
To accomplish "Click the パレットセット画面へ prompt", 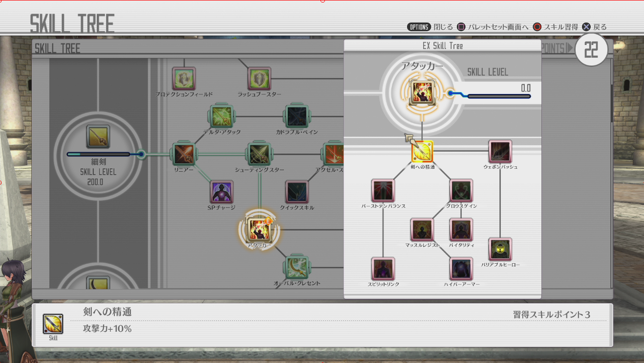I will point(493,27).
